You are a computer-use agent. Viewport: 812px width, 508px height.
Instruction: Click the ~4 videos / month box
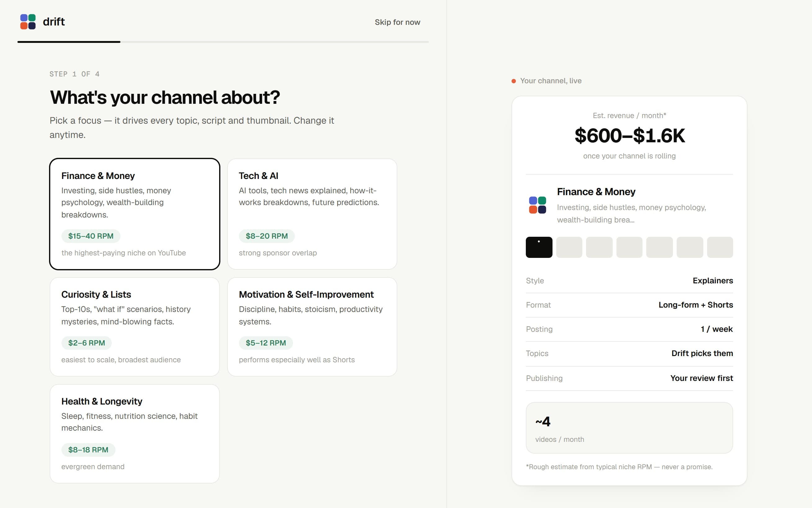[629, 428]
